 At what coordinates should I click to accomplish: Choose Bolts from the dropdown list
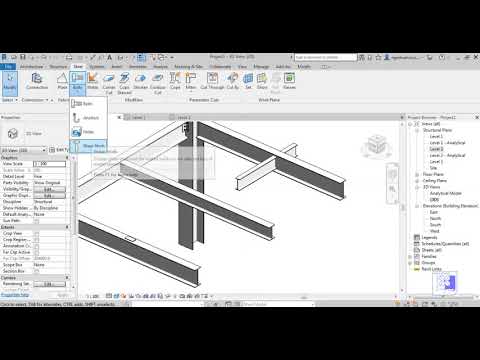point(88,104)
